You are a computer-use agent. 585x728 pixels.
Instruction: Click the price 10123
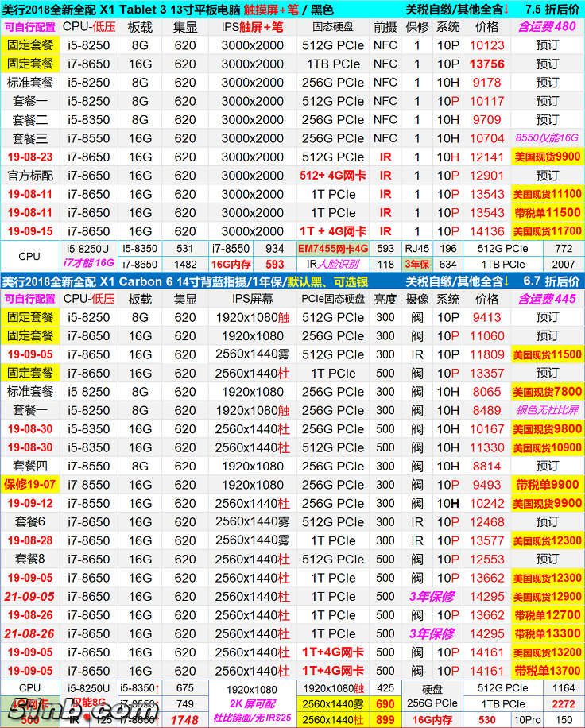click(x=486, y=45)
